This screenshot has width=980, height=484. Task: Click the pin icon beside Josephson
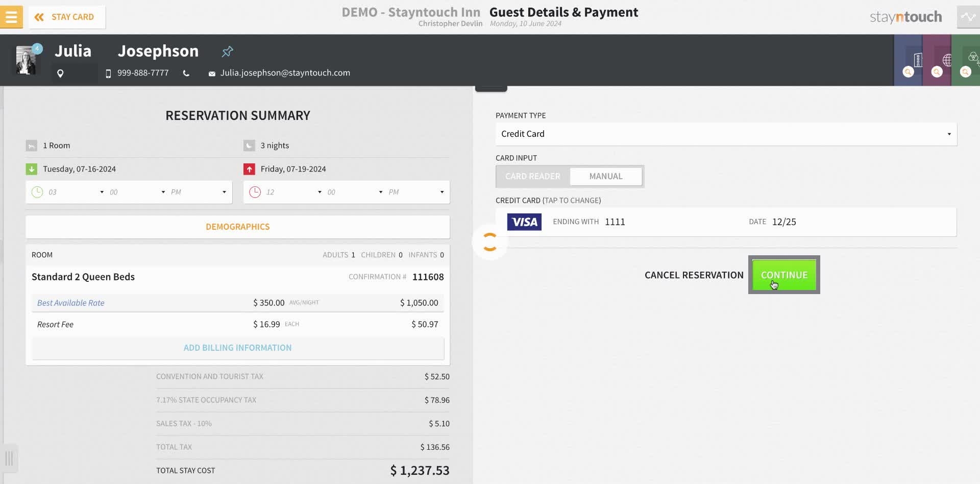227,51
